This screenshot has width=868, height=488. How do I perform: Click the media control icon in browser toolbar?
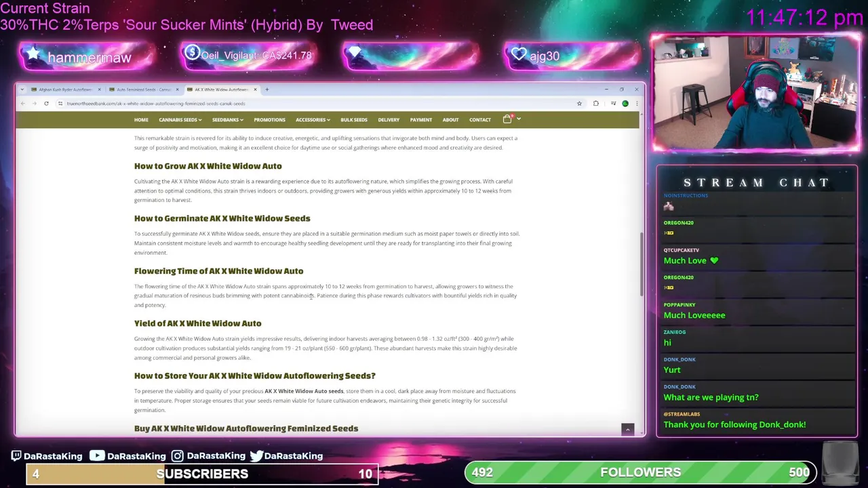click(613, 104)
